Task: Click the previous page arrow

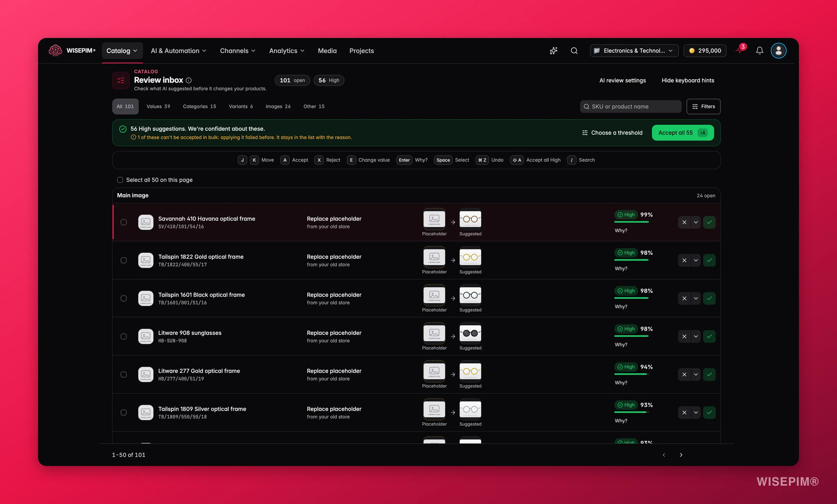Action: coord(664,455)
